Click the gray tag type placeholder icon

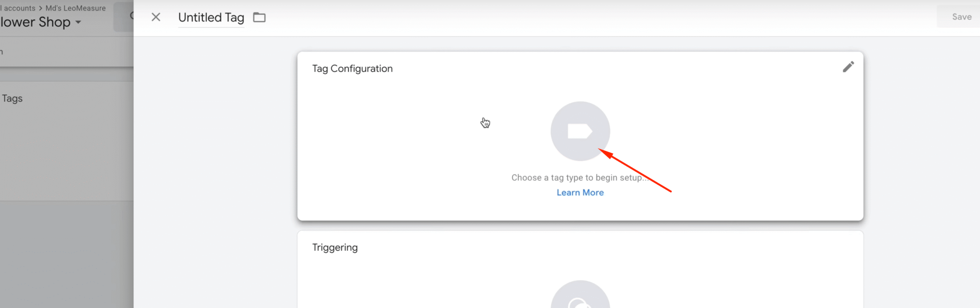[x=580, y=131]
